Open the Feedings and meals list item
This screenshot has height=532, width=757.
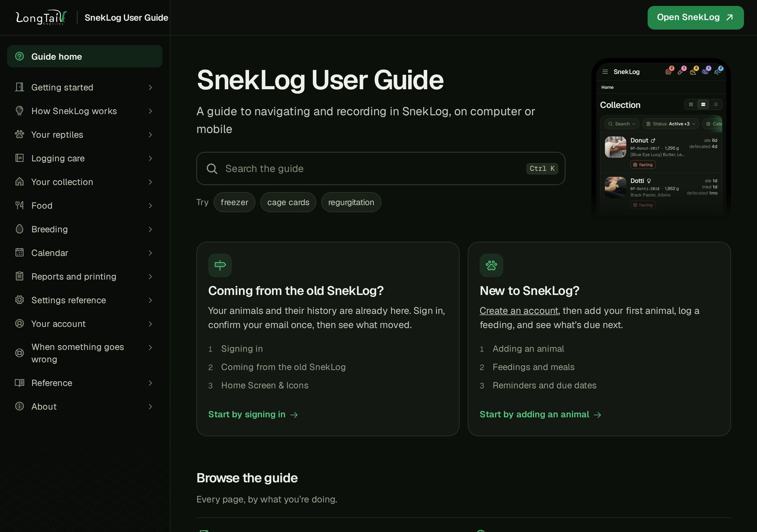(533, 367)
